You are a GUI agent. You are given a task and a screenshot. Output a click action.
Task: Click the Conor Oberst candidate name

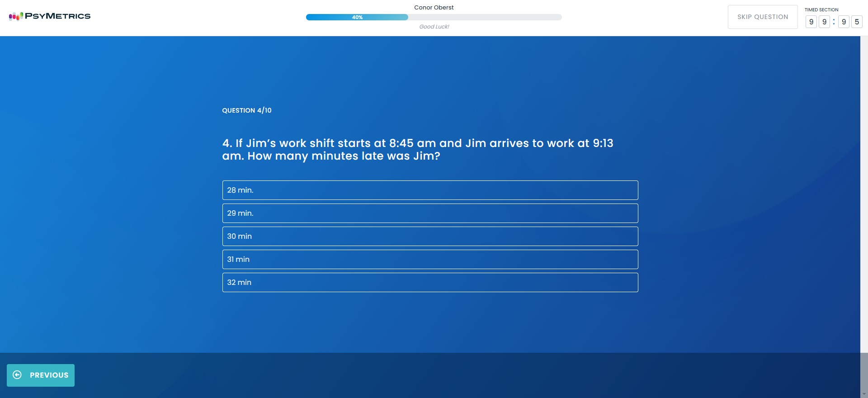click(x=434, y=8)
